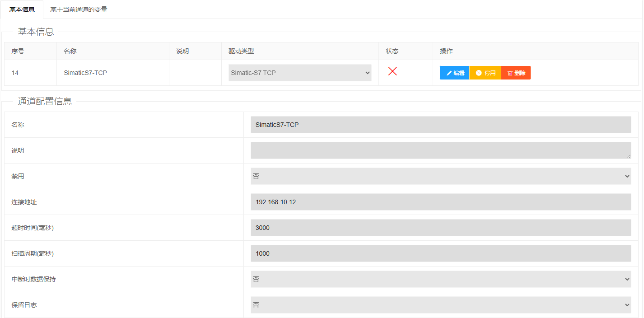
Task: Click the pencil icon on Edit button
Action: click(x=449, y=73)
